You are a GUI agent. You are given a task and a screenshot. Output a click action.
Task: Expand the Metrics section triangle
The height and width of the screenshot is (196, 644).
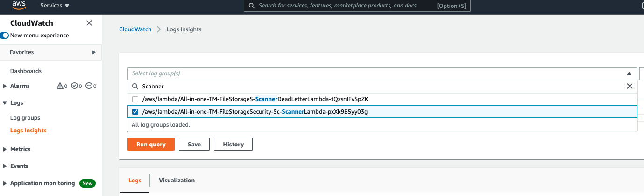pyautogui.click(x=5, y=149)
